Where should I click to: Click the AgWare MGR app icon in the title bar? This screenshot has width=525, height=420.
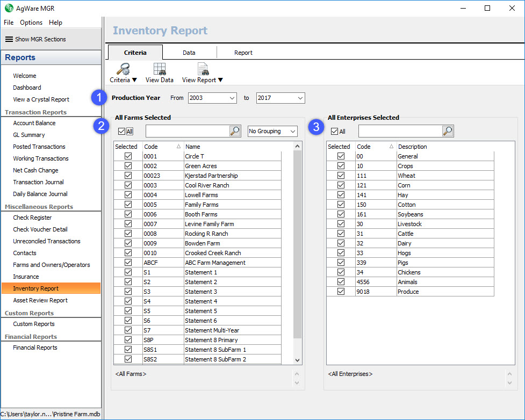8,8
